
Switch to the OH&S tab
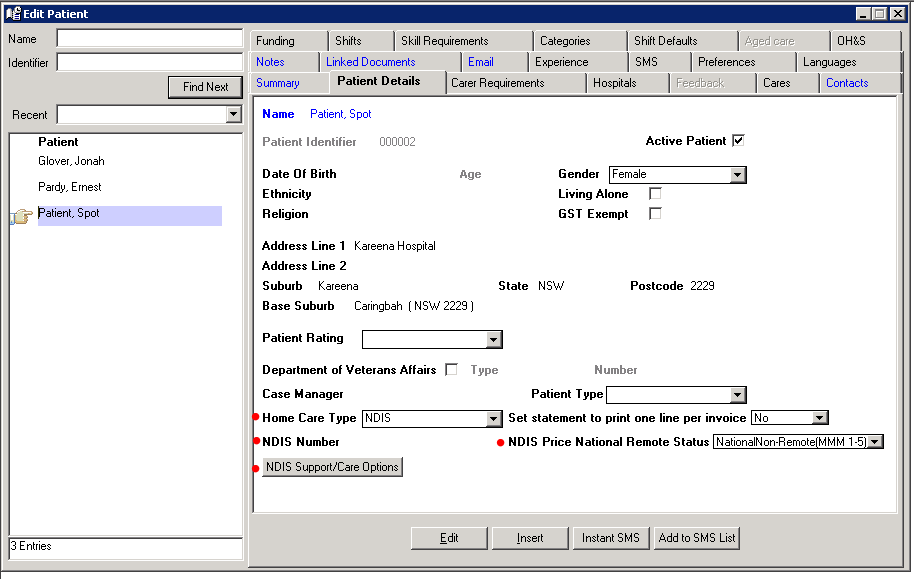(864, 41)
